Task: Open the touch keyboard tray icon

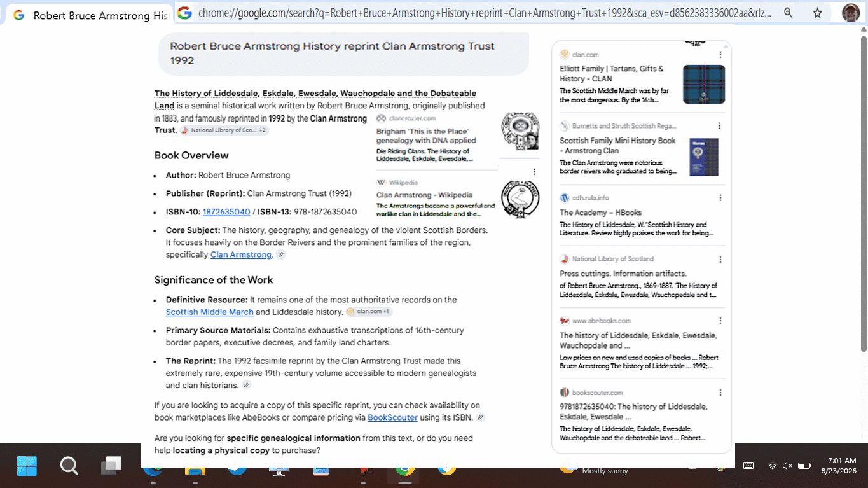Action: 748,466
